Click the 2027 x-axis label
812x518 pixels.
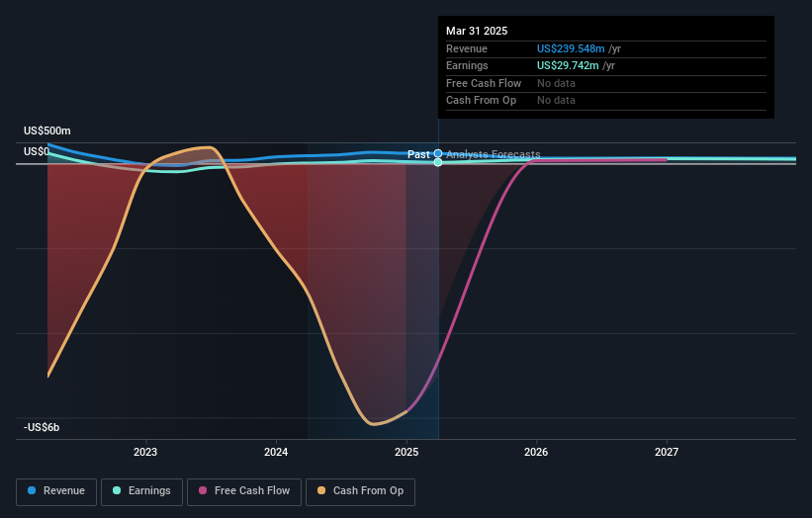coord(667,452)
